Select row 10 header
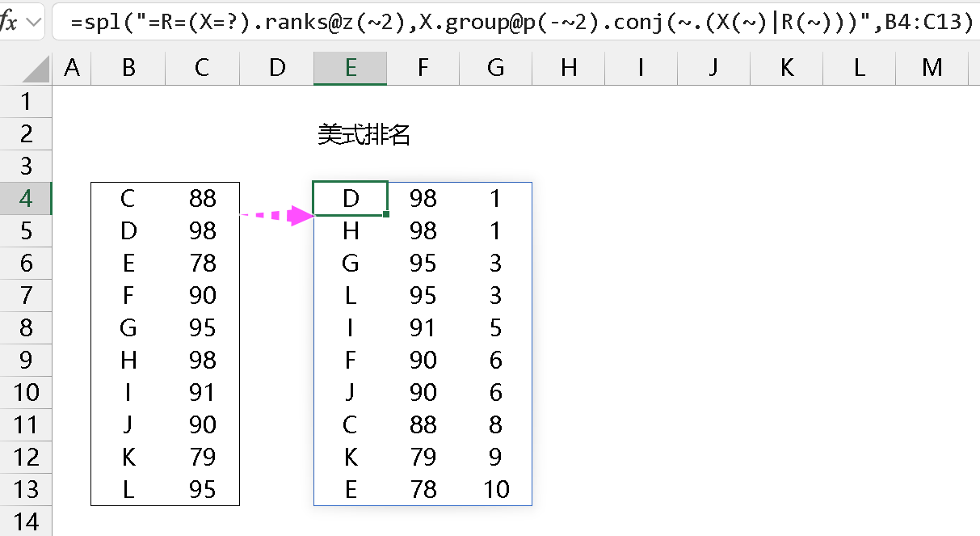Viewport: 980px width, 536px height. click(26, 393)
